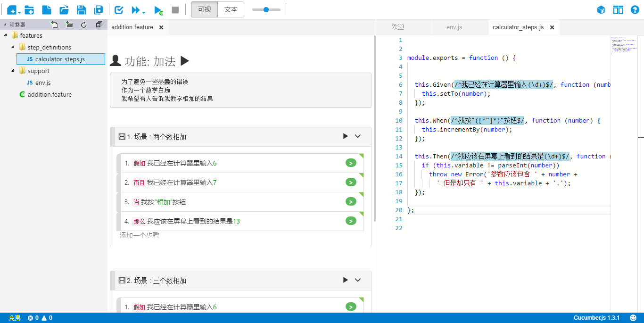Click the zoom slider handle in toolbar

(266, 9)
